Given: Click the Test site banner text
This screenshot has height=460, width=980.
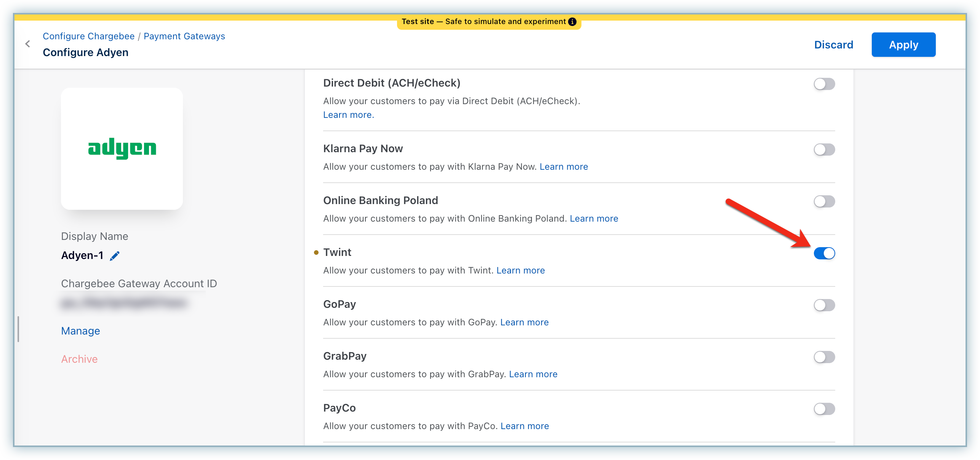Looking at the screenshot, I should tap(484, 22).
